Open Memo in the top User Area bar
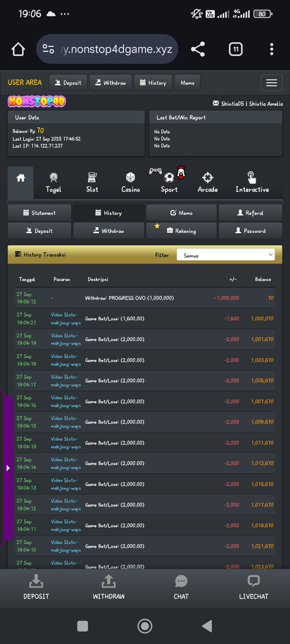290x644 pixels. tap(187, 83)
